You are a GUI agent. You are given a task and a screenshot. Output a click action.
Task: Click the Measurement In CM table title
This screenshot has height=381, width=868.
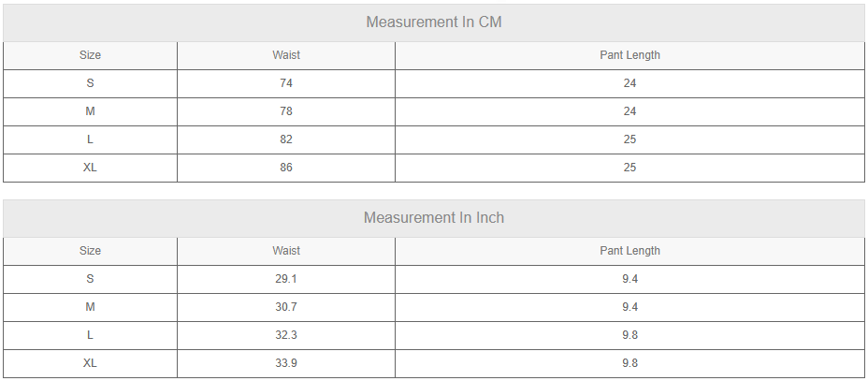tap(434, 22)
